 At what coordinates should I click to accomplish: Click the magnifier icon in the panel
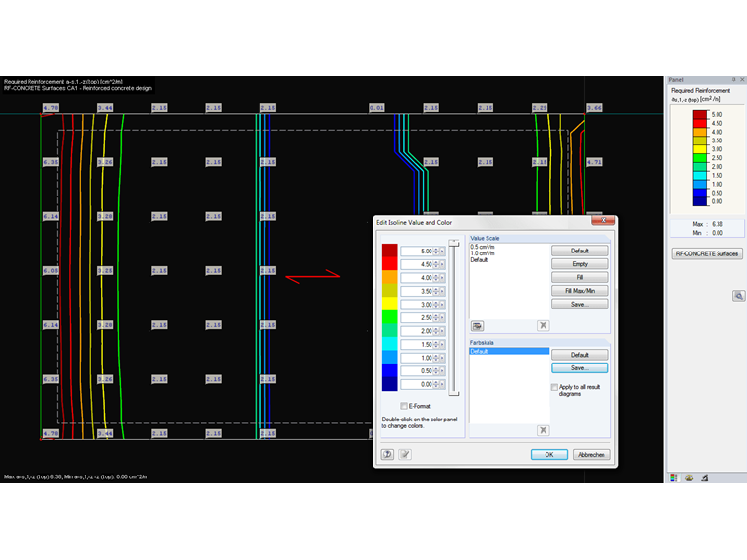[x=738, y=296]
